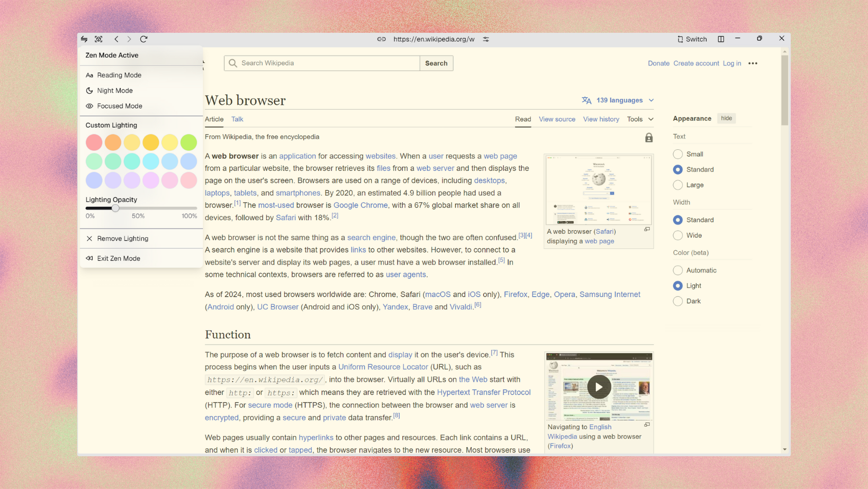
Task: Enlarge the Safari image via enlarge icon
Action: tap(647, 229)
